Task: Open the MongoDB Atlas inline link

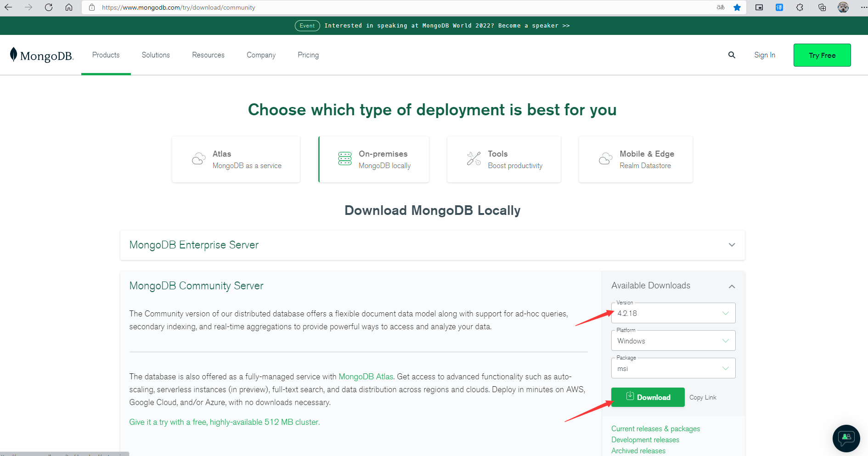Action: [x=366, y=377]
